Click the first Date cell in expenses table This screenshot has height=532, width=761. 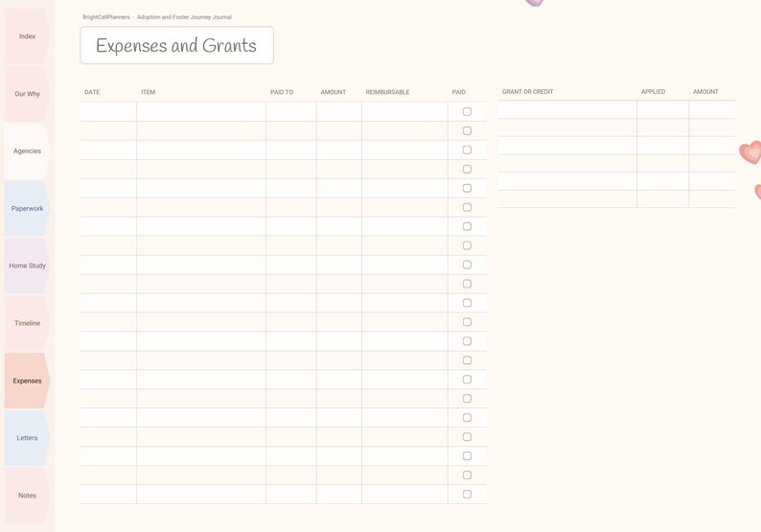108,111
